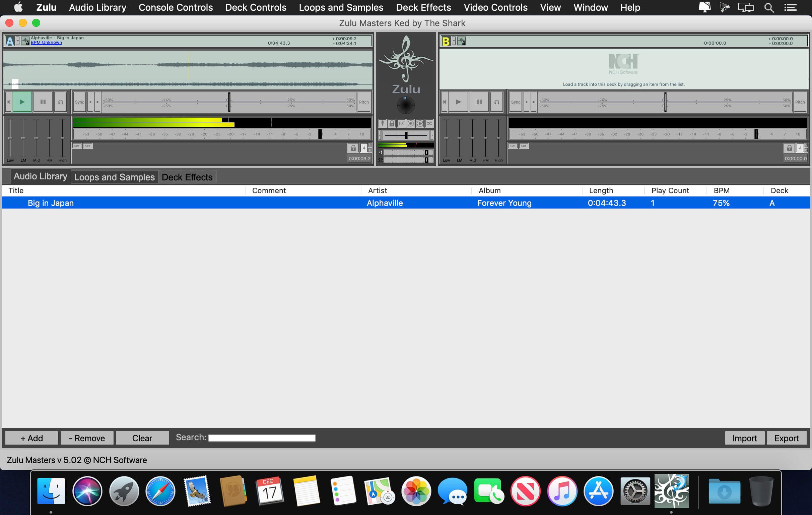812x515 pixels.
Task: Move crossfader fully left with arrow
Action: point(380,135)
